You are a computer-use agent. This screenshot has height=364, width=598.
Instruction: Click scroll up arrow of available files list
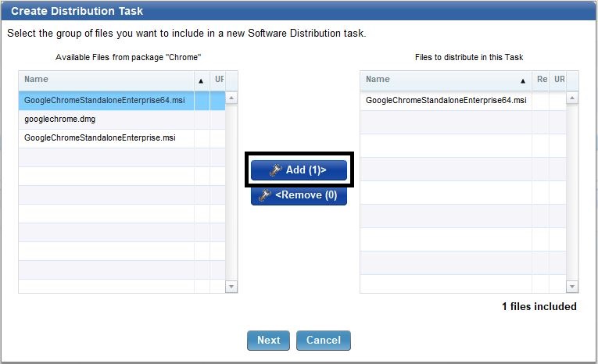point(231,98)
